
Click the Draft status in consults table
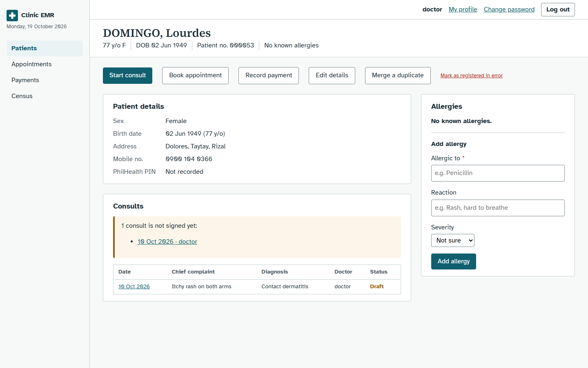tap(377, 287)
